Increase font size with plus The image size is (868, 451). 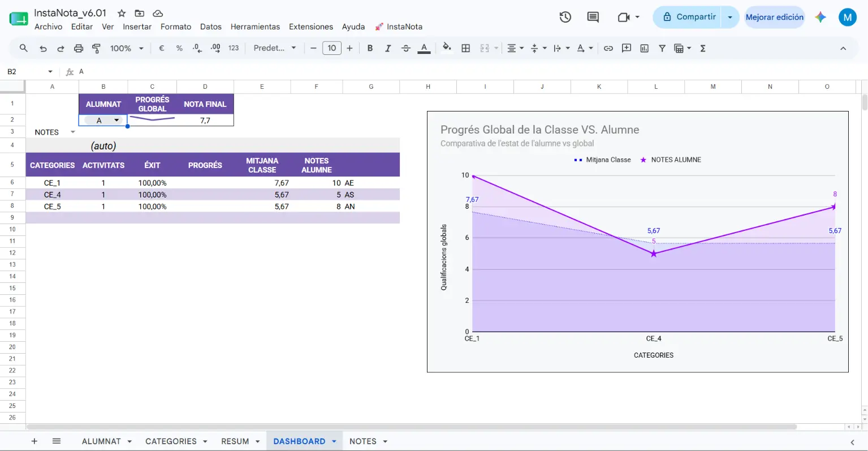[350, 48]
